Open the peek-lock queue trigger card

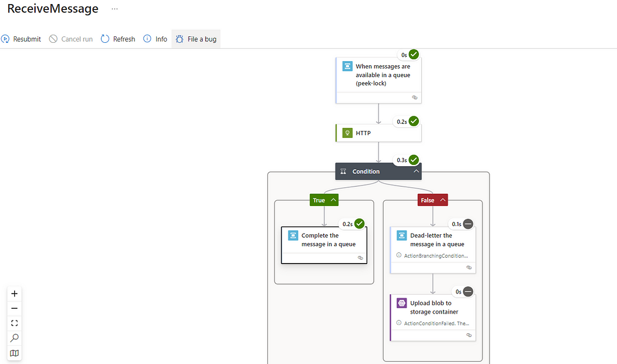(x=378, y=80)
